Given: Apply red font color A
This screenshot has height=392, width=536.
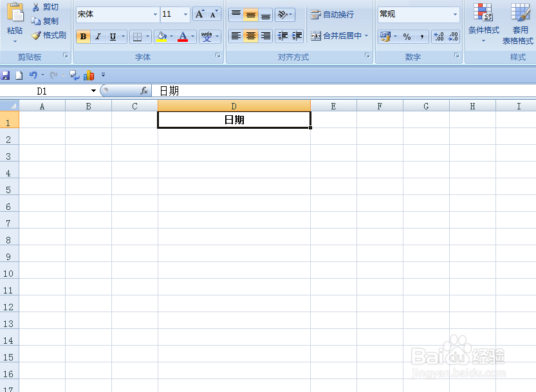Looking at the screenshot, I should click(x=183, y=37).
